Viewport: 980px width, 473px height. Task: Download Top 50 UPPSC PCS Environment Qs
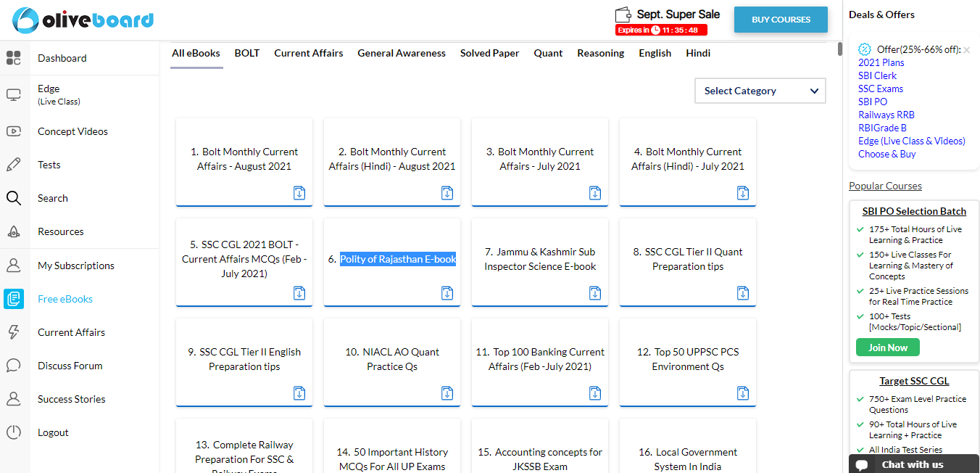tap(743, 393)
